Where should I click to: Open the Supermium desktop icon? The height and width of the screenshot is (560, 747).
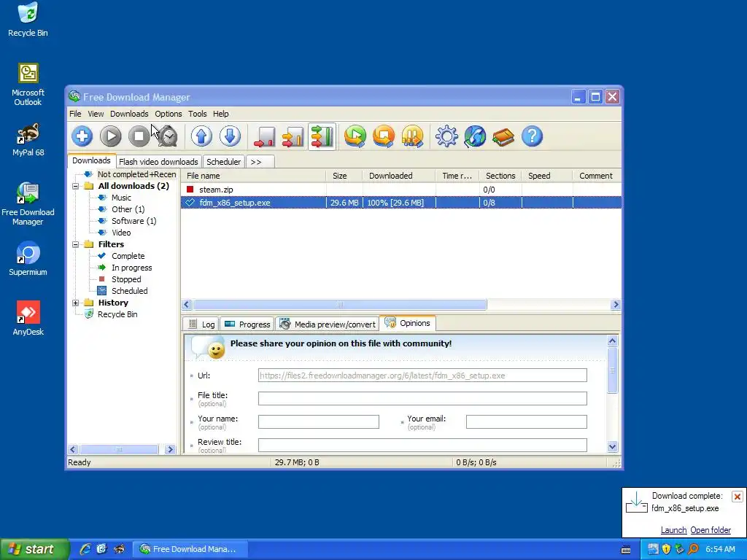(28, 259)
